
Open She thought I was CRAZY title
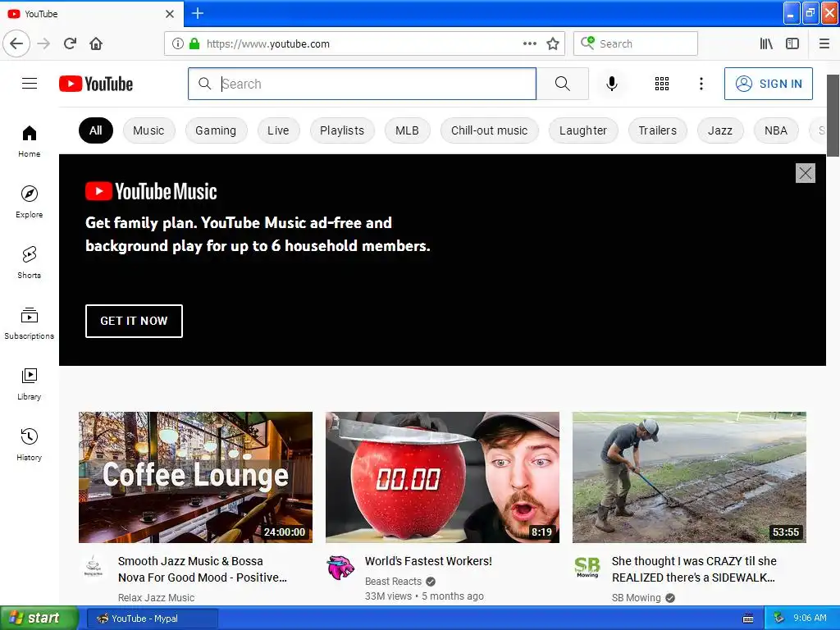pos(694,569)
